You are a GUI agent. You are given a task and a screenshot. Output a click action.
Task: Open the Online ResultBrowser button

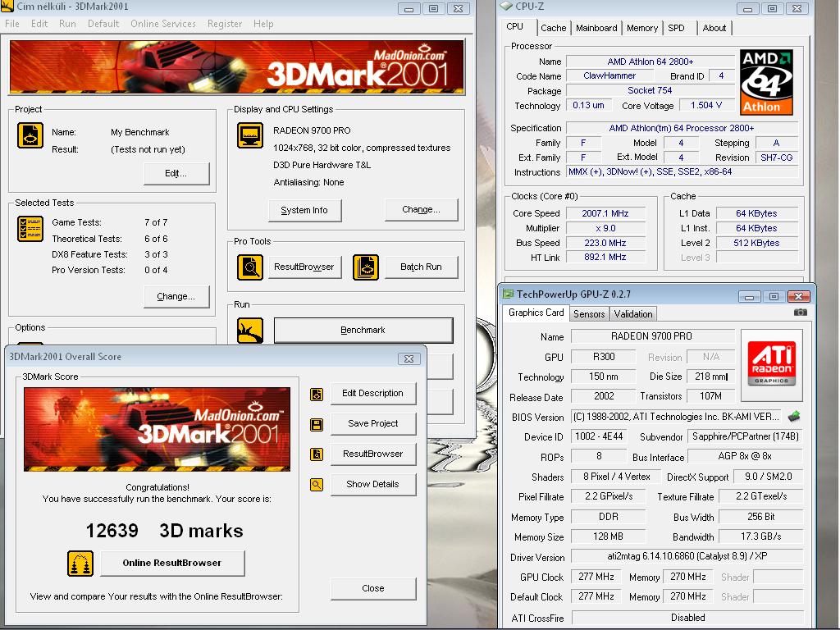[172, 563]
